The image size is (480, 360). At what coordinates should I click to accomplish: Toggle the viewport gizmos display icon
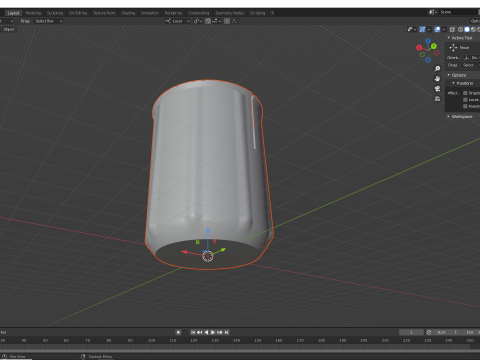pos(422,29)
